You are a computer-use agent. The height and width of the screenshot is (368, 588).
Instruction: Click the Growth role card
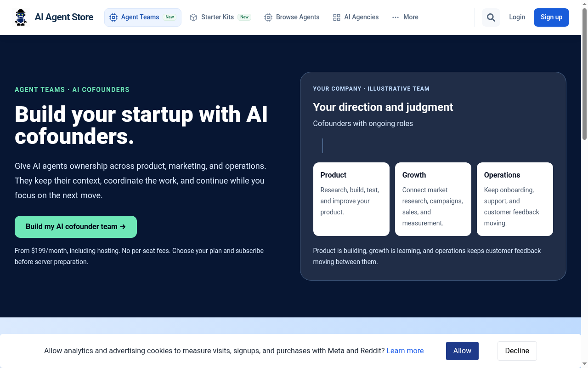433,199
